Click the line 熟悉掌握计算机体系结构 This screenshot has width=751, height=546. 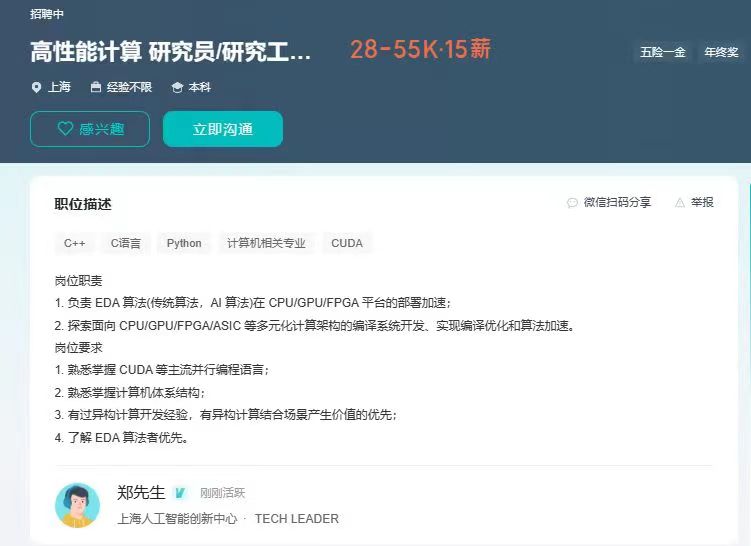(x=129, y=393)
